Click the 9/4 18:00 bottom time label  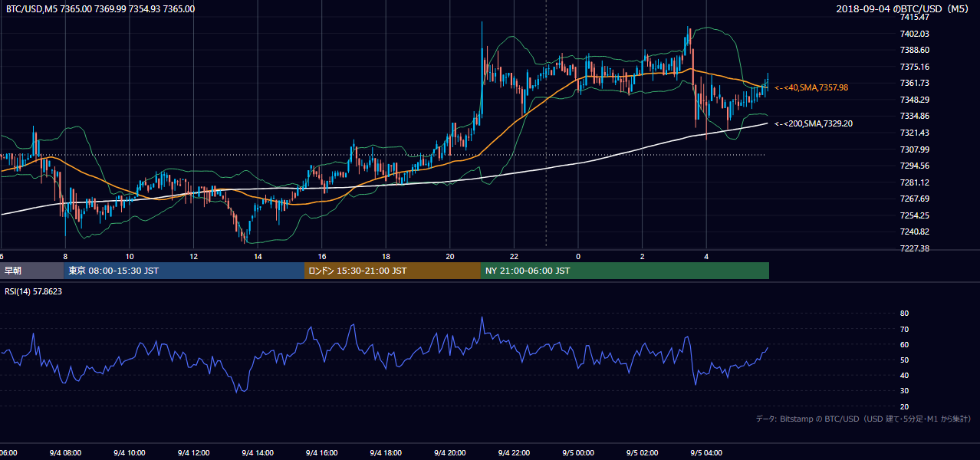point(386,453)
